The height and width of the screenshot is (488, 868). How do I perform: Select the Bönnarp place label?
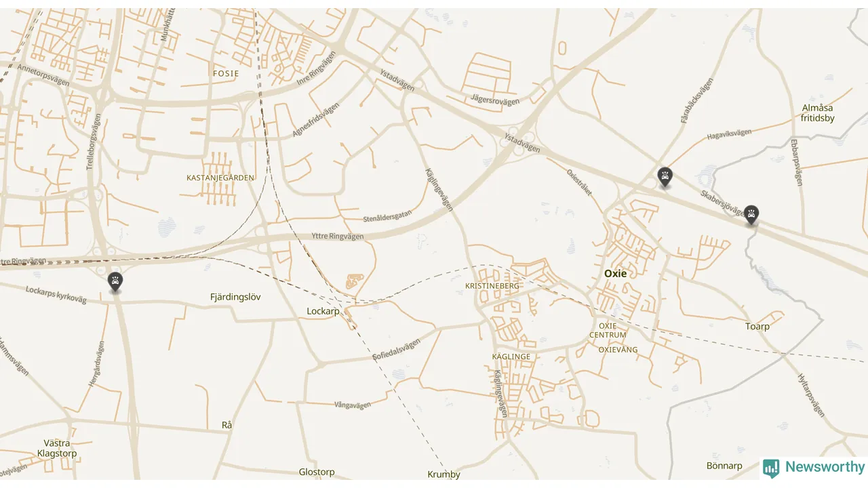724,466
